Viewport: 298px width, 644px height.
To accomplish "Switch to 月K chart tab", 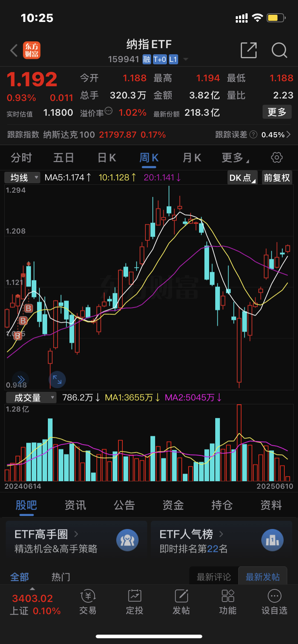I will (192, 157).
